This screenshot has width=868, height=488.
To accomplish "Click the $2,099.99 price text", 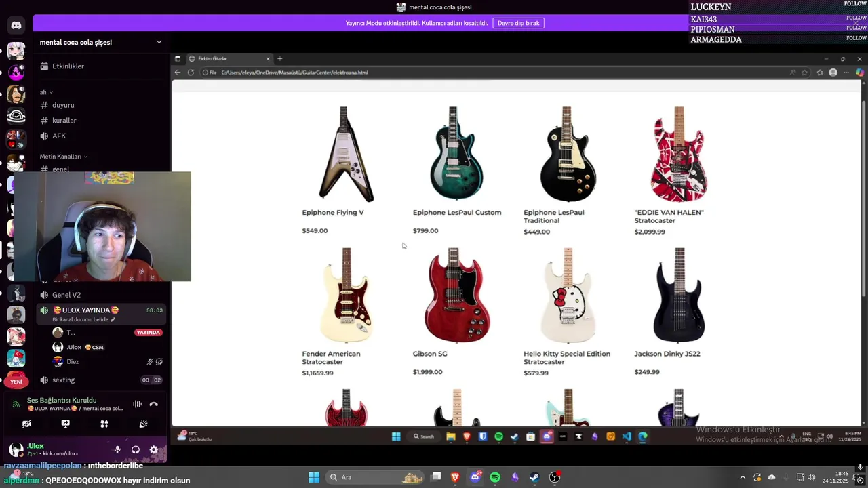I will pyautogui.click(x=650, y=232).
